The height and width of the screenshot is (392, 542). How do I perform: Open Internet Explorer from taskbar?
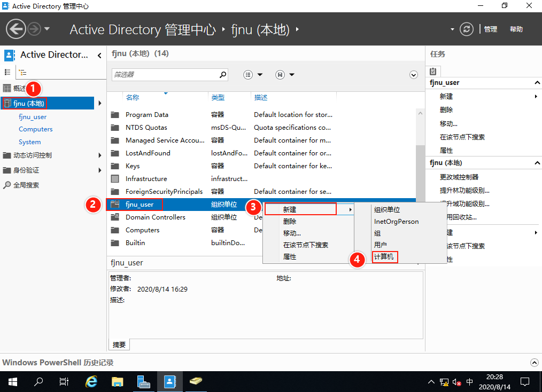[91, 382]
